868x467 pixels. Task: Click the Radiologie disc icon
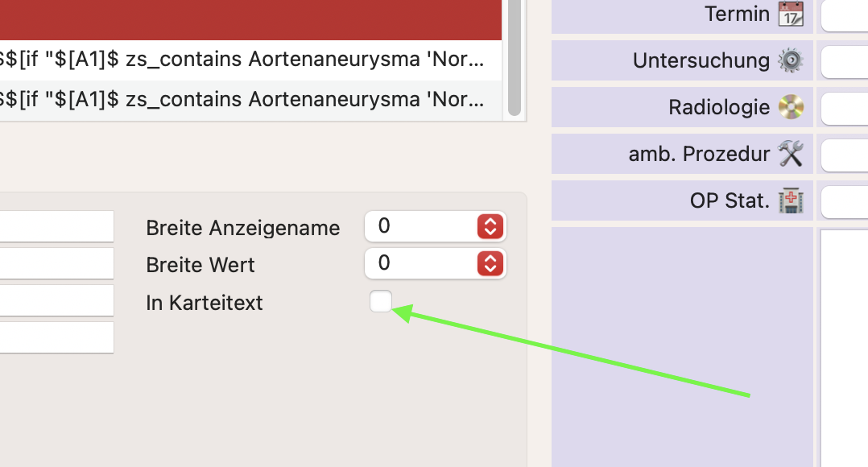(791, 107)
